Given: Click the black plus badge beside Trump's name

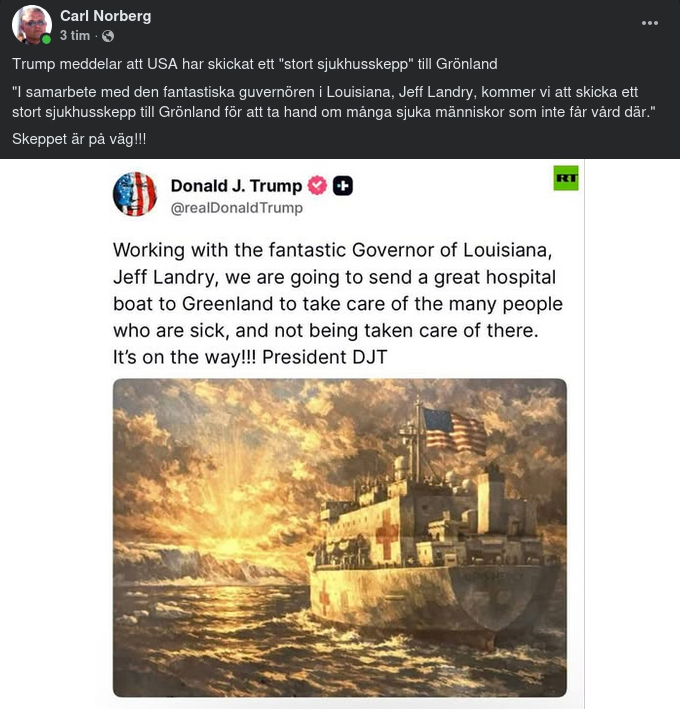Looking at the screenshot, I should 342,186.
